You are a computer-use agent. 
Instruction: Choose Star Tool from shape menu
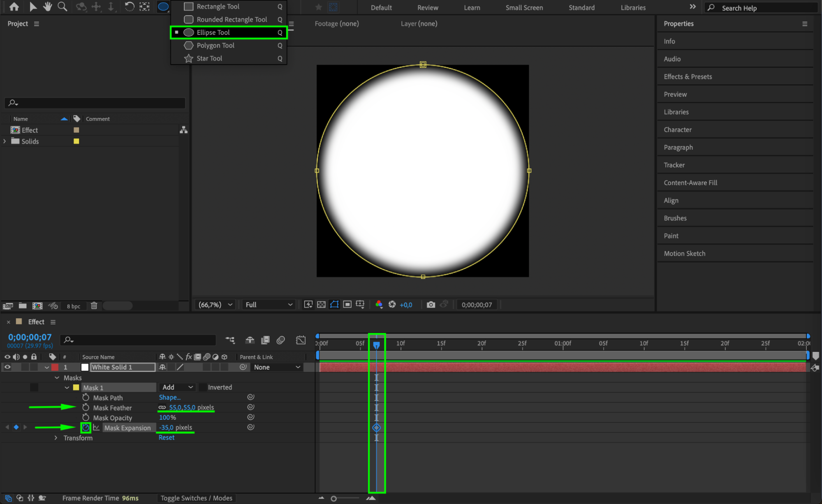(x=209, y=58)
